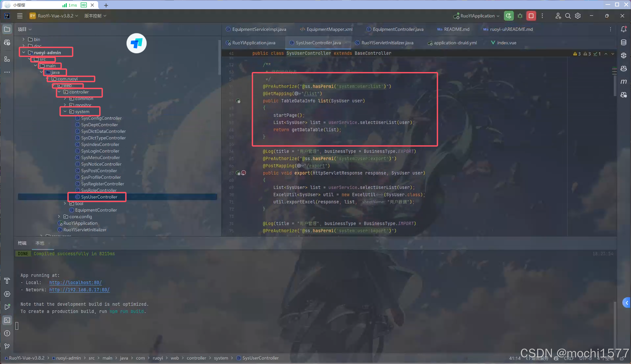The width and height of the screenshot is (631, 364).
Task: Toggle the Project folder tool window
Action: (7, 29)
